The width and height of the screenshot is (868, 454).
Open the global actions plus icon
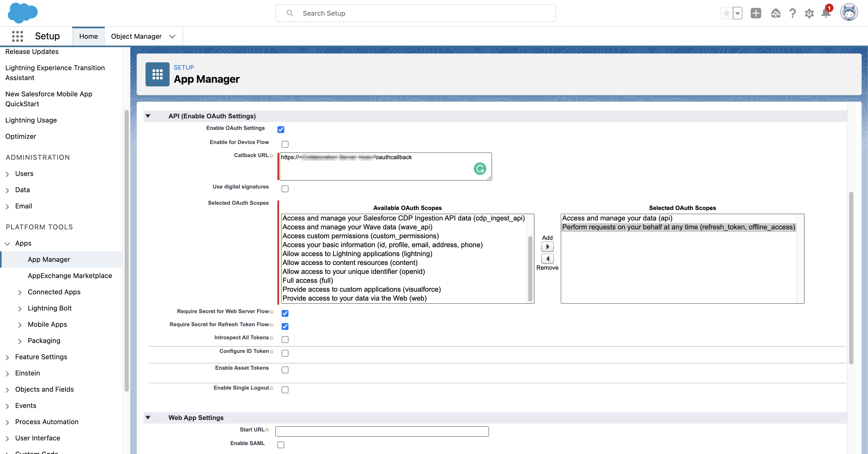pos(756,13)
